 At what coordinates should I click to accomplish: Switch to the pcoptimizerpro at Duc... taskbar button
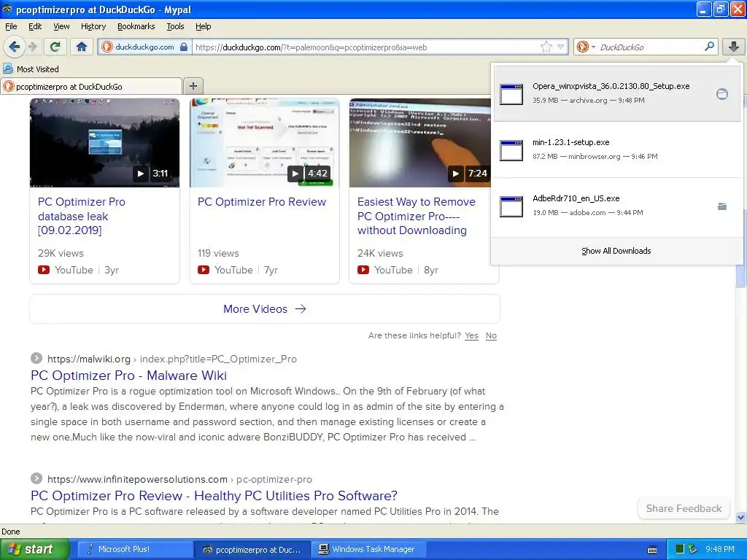(252, 549)
